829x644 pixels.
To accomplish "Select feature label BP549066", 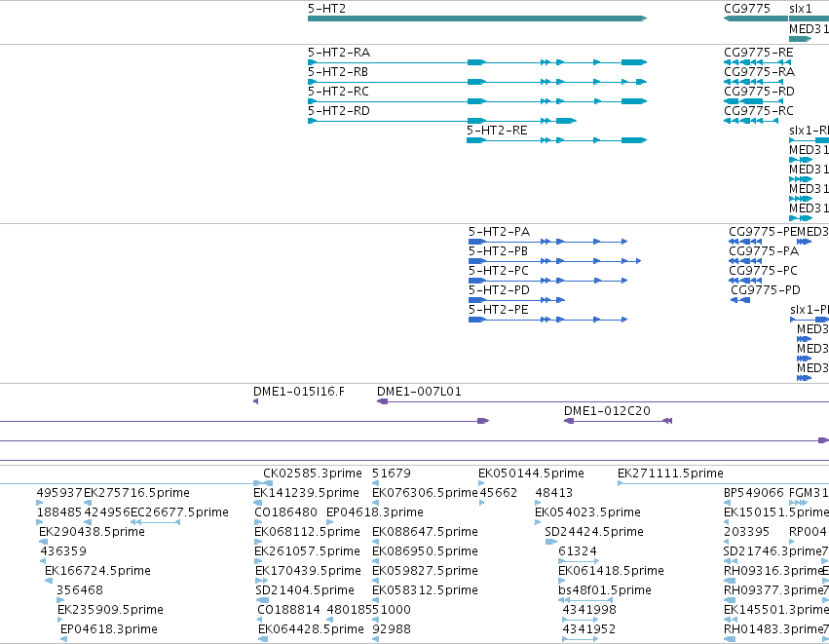I will coord(754,493).
